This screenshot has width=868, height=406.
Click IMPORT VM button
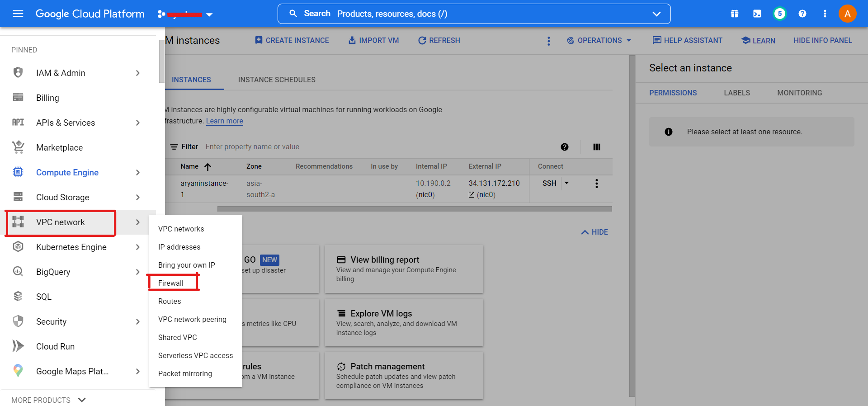pos(374,40)
